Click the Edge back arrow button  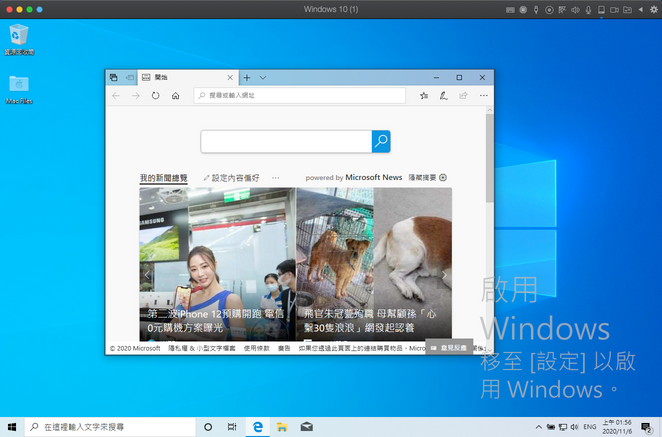(116, 96)
